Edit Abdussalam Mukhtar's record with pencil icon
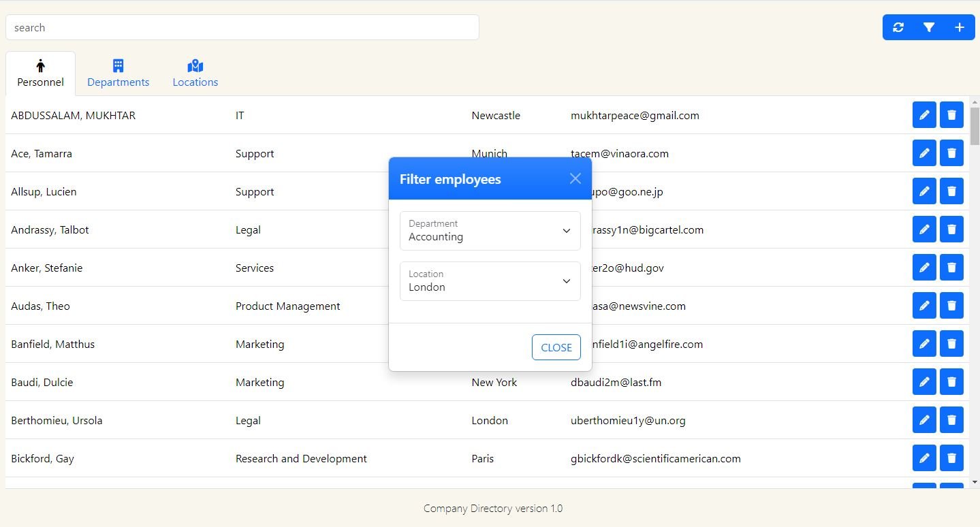 tap(924, 115)
